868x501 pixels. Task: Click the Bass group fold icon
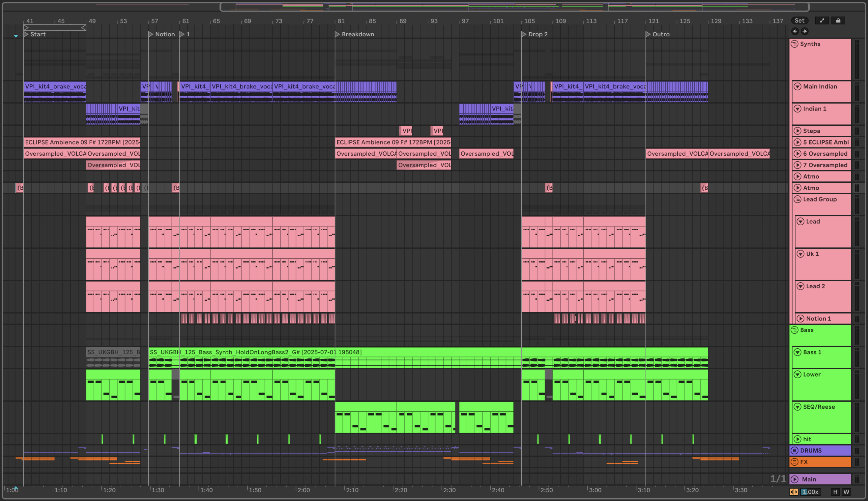pyautogui.click(x=794, y=330)
